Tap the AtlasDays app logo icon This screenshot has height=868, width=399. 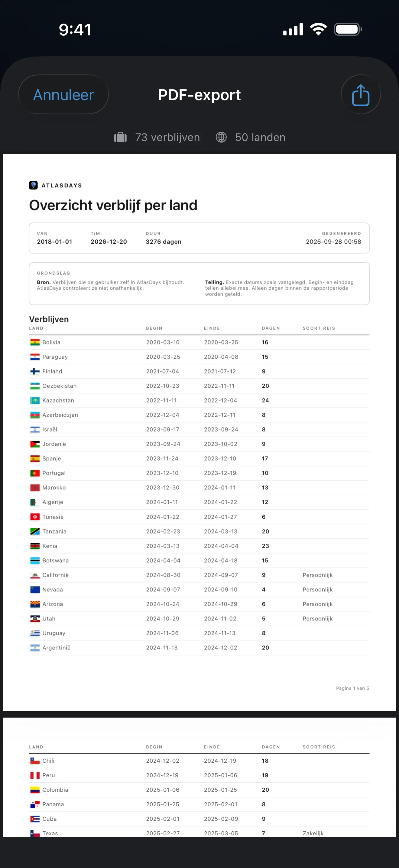coord(33,185)
